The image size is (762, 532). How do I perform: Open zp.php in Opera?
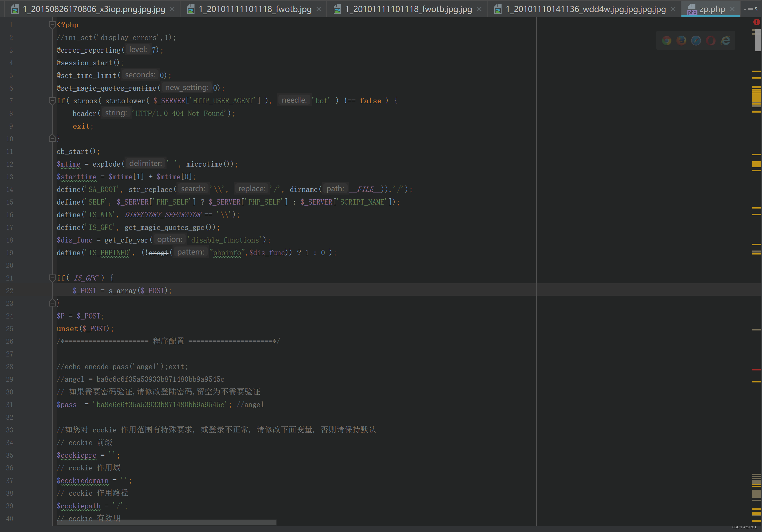(711, 41)
